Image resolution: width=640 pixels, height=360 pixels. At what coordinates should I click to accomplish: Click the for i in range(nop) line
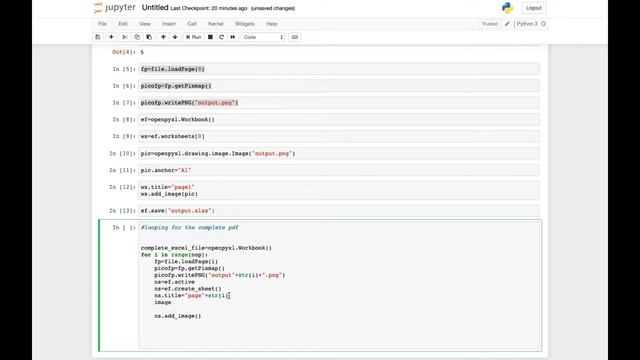[174, 255]
